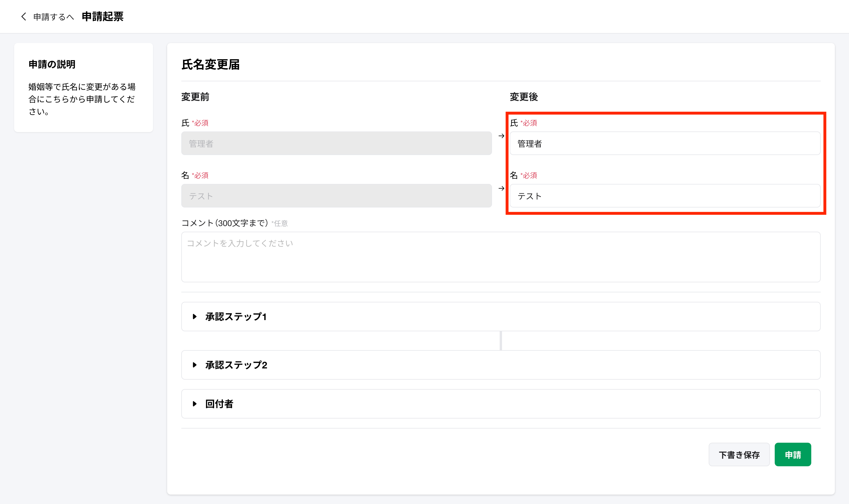The height and width of the screenshot is (504, 849).
Task: Click the disclosure triangle of 承認ステップ1
Action: (195, 317)
